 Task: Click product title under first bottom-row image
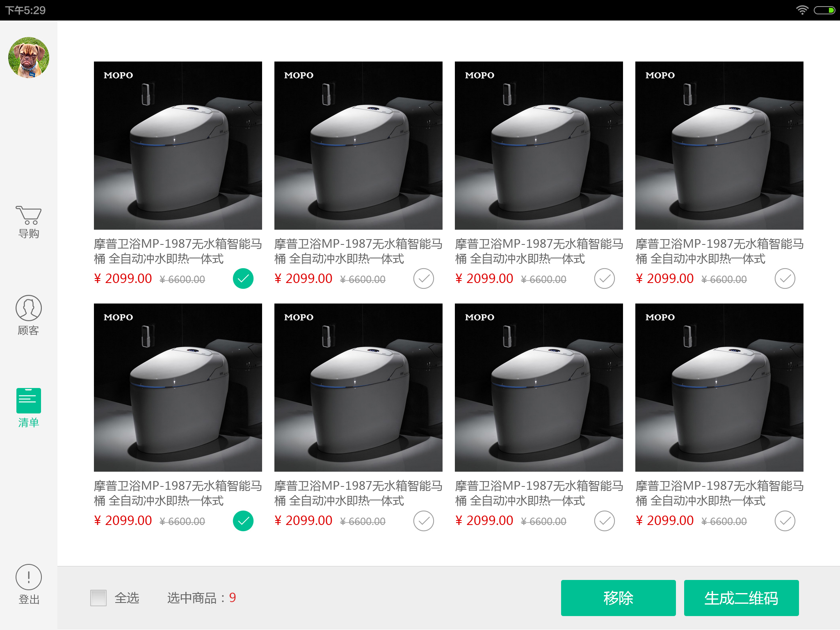click(x=178, y=493)
